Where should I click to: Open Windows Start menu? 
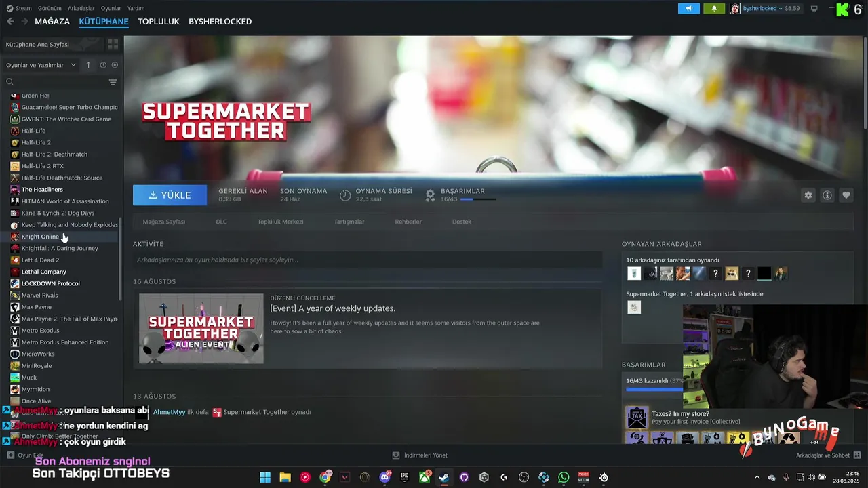(x=265, y=477)
